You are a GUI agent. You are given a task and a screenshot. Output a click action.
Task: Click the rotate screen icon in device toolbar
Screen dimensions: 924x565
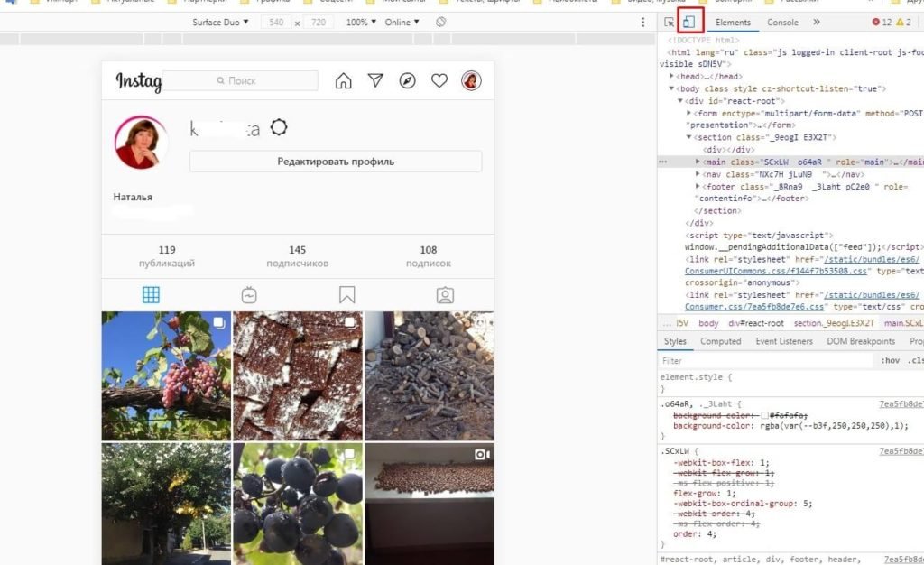[440, 22]
